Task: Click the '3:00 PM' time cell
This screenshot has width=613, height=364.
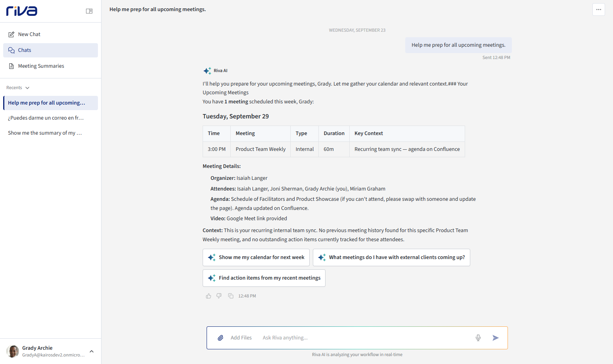Action: click(x=216, y=149)
